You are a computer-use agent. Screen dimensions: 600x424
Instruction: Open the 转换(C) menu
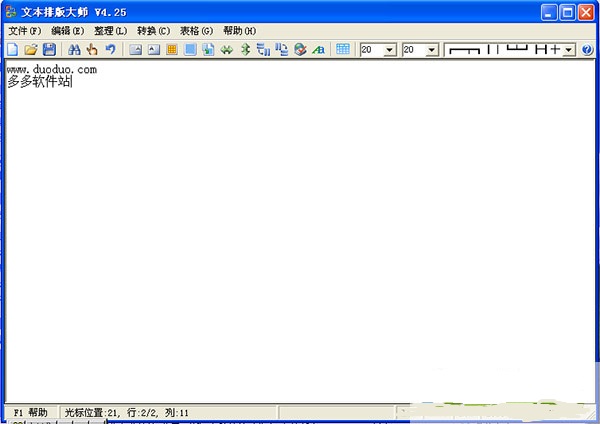coord(153,31)
